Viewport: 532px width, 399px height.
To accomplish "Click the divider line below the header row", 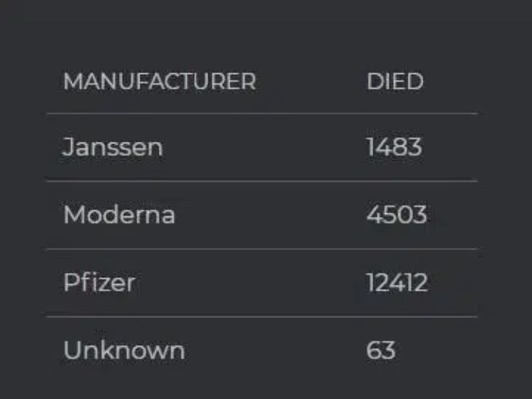I will click(x=262, y=114).
